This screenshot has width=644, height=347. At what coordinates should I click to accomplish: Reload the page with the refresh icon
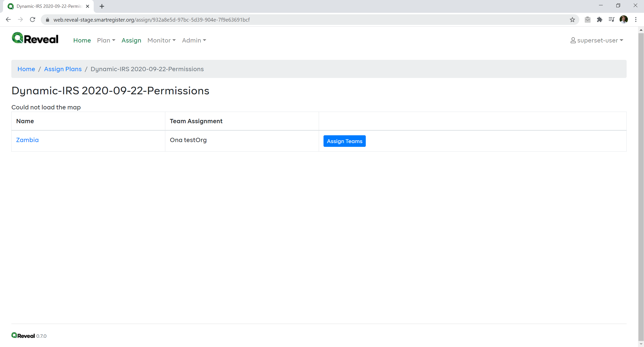(x=32, y=19)
